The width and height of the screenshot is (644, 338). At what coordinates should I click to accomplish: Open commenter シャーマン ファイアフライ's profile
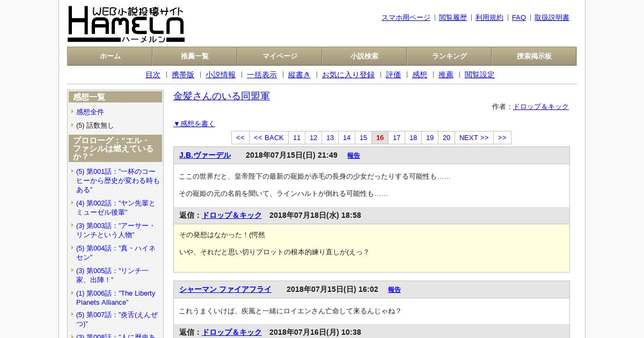pos(225,289)
